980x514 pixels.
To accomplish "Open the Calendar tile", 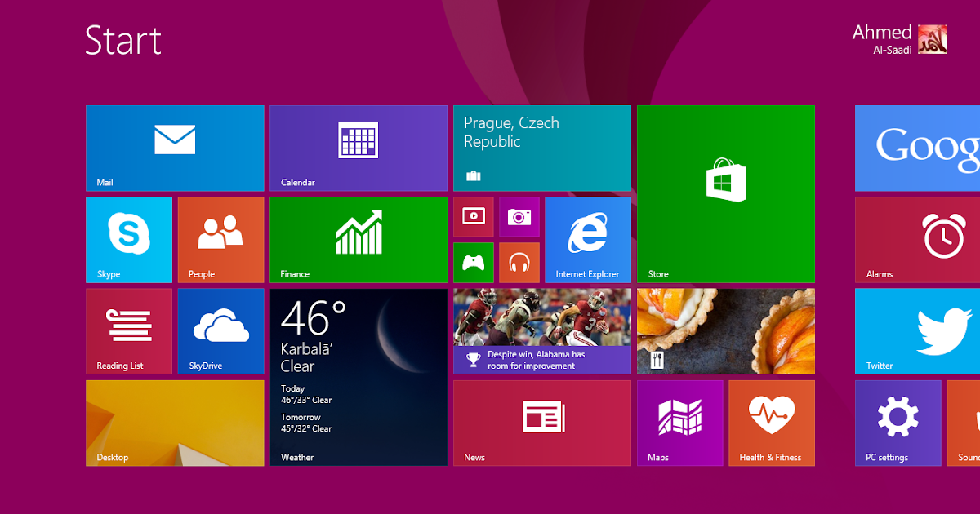I will click(359, 148).
